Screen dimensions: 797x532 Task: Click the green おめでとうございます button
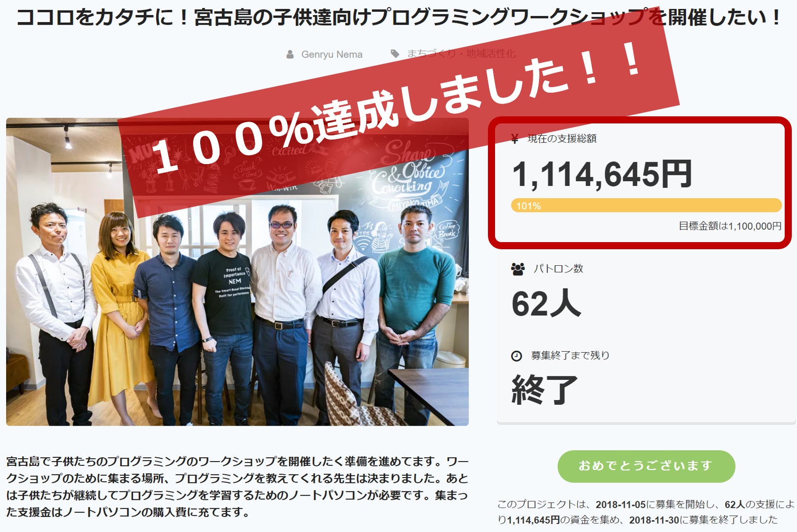[x=646, y=466]
